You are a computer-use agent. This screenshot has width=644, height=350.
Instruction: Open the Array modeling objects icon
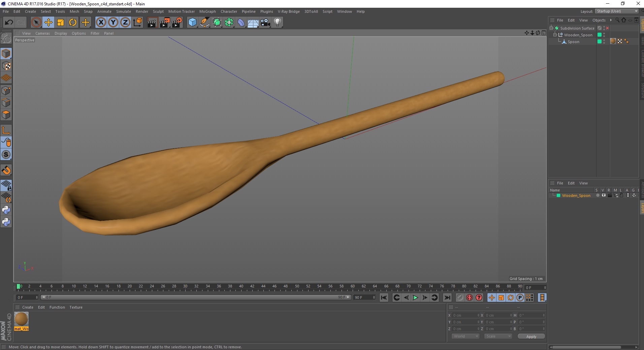click(229, 23)
